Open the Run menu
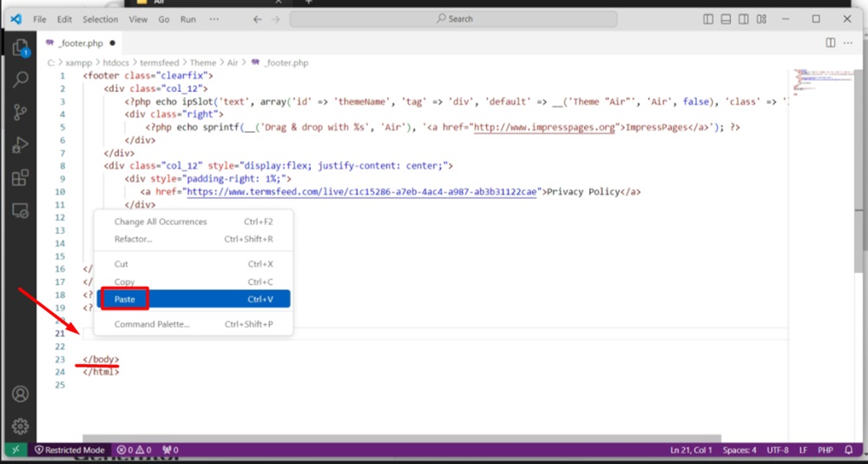This screenshot has height=464, width=868. tap(188, 19)
